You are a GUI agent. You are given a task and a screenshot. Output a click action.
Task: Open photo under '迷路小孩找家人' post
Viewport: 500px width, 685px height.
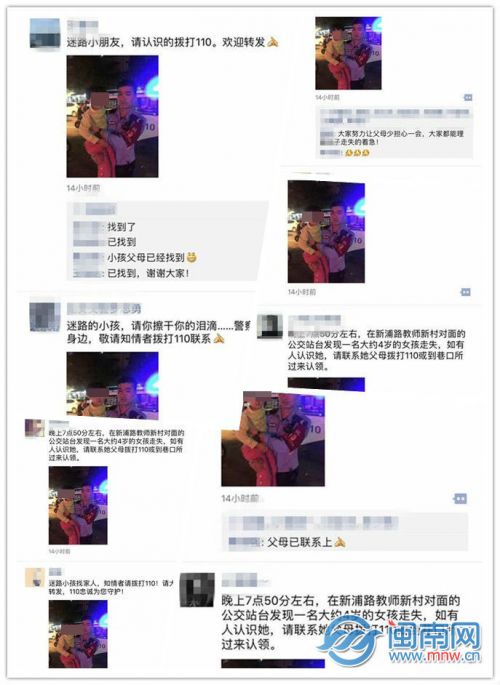point(78,634)
